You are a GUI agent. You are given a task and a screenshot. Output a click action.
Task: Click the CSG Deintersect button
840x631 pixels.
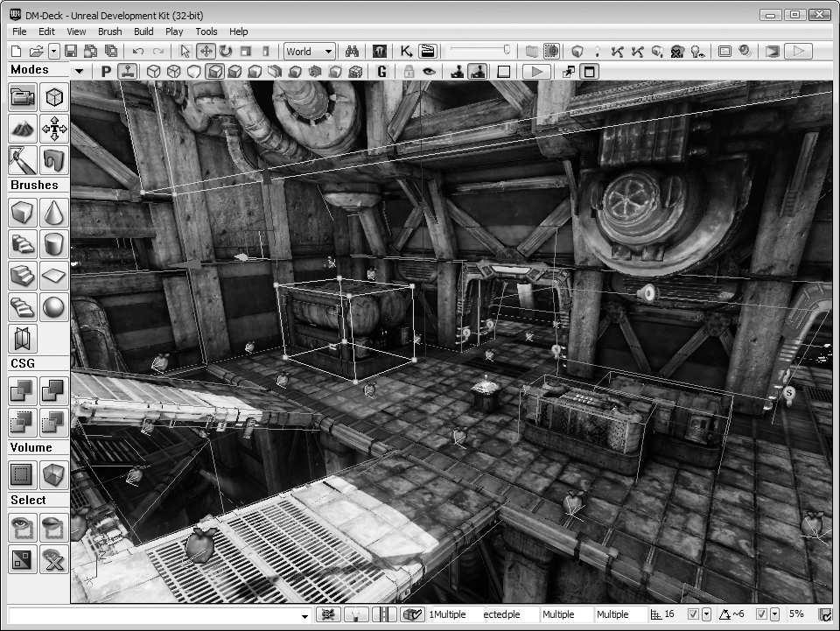point(54,422)
